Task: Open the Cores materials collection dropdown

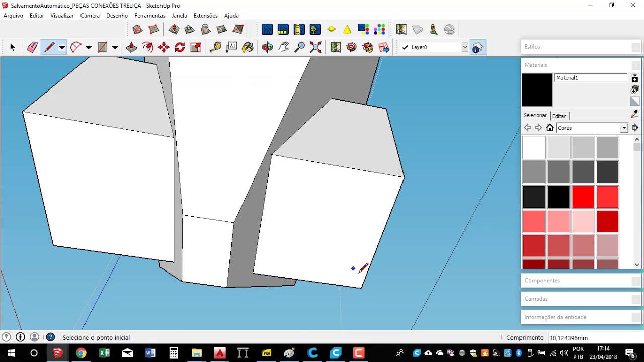Action: coord(624,128)
